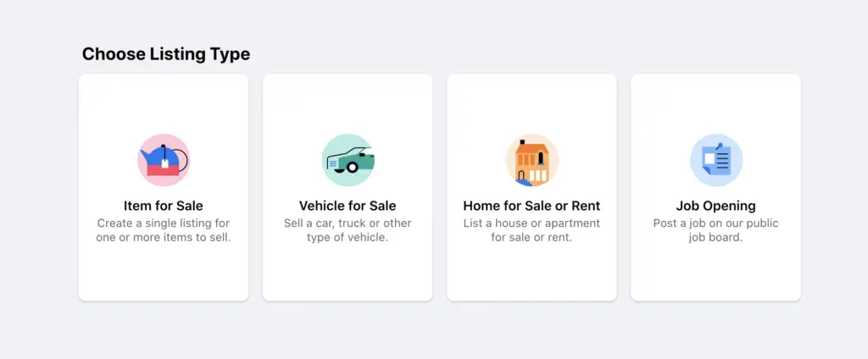Image resolution: width=868 pixels, height=359 pixels.
Task: Choose the Vehicle for Sale listing card
Action: (348, 271)
